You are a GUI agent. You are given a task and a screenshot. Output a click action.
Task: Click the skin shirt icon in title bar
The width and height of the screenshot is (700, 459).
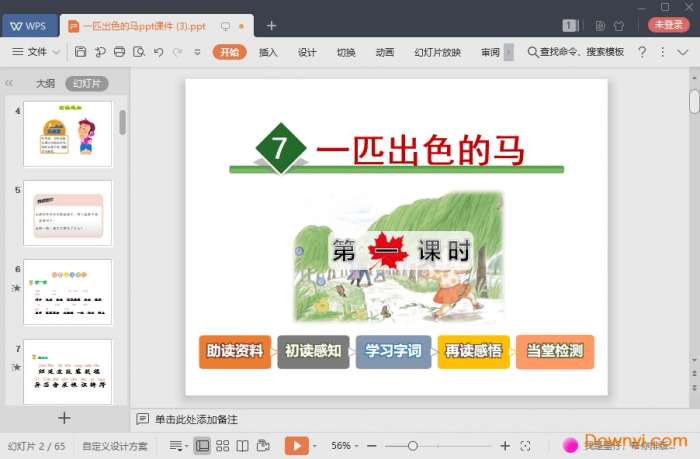[619, 26]
